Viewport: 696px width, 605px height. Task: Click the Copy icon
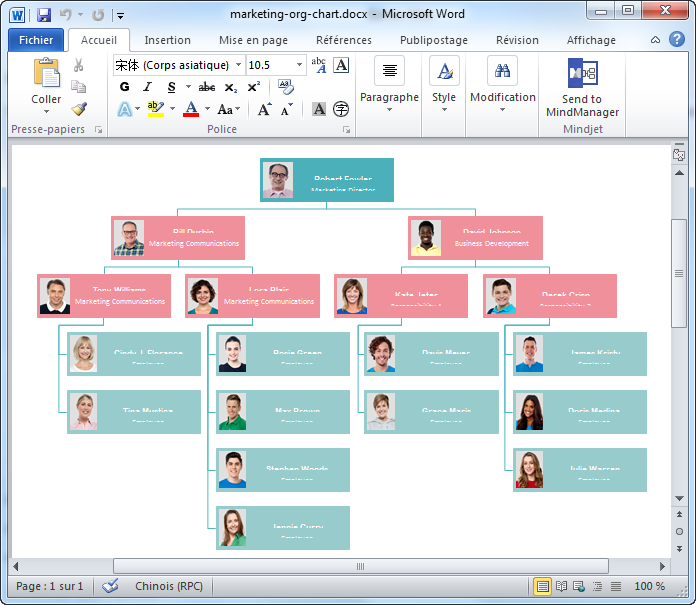tap(79, 87)
